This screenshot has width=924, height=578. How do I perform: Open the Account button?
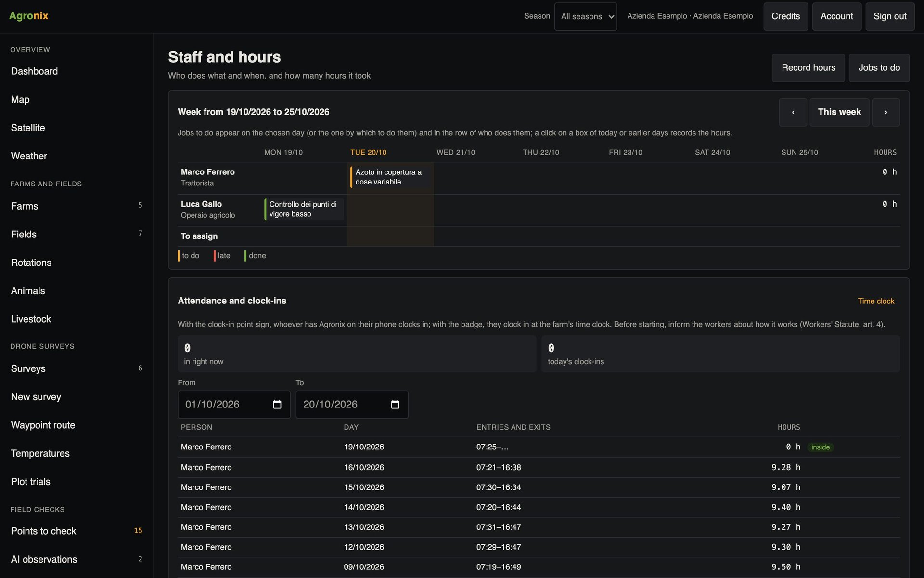(x=836, y=16)
